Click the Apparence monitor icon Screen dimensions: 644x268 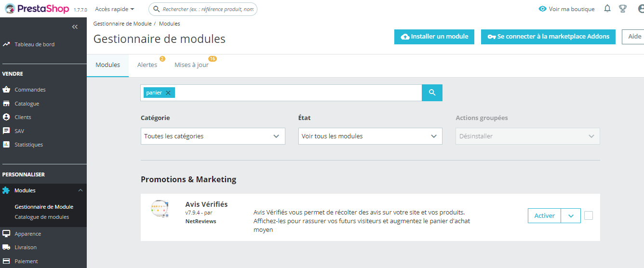pos(6,234)
